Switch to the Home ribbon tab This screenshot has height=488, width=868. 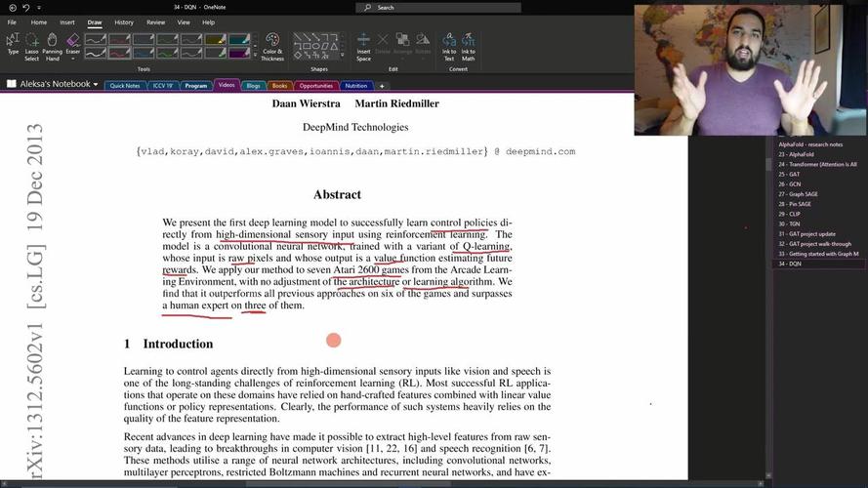point(39,22)
